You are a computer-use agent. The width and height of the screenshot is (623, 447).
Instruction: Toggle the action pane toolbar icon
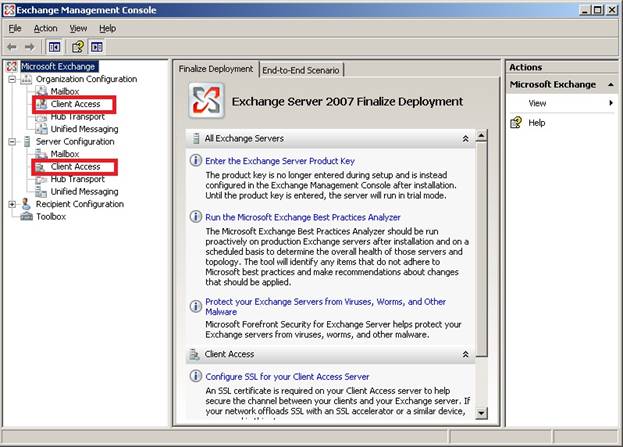click(x=97, y=47)
